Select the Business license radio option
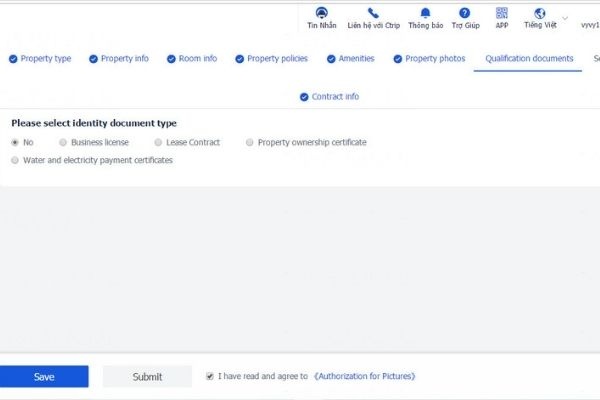Screen dimensions: 600x400 coord(63,142)
